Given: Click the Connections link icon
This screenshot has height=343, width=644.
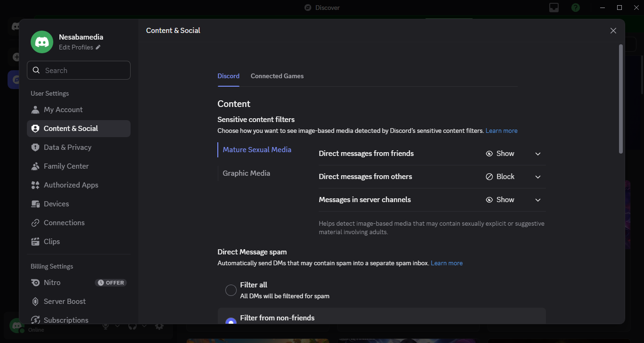Looking at the screenshot, I should pos(35,223).
